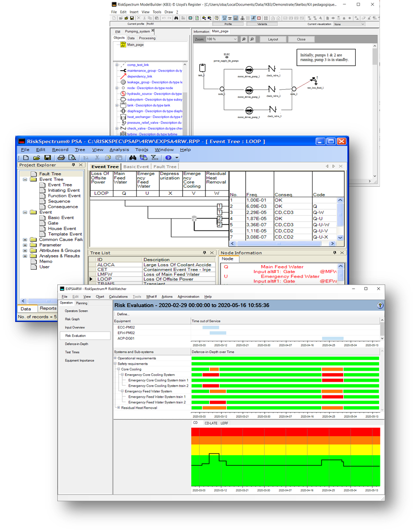416x532 pixels.
Task: Click Cut scissors icon in PSA toolbar
Action: (x=97, y=158)
